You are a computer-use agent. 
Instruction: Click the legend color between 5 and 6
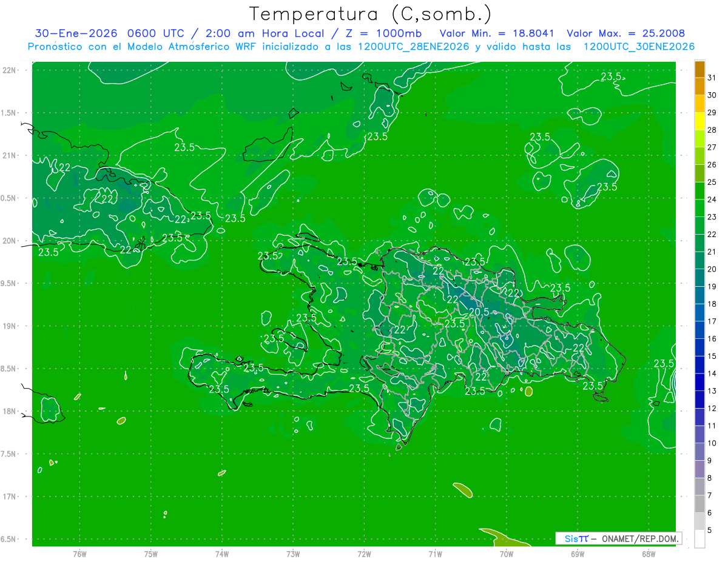pos(699,521)
